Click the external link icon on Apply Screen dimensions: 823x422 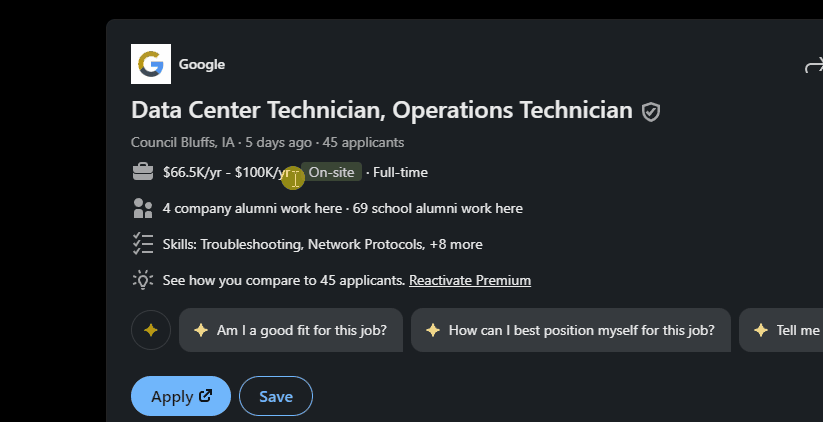(x=206, y=396)
